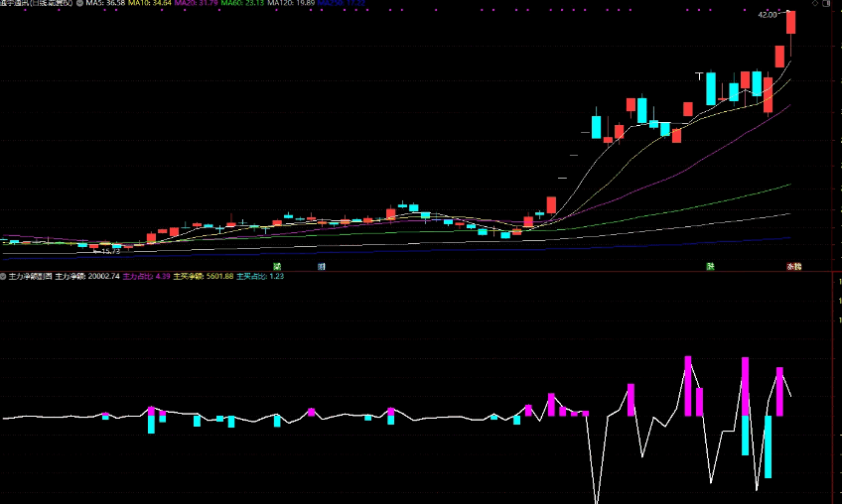Screen dimensions: 842x504
Task: Click the T marker above the cyan candle
Action: coord(699,76)
